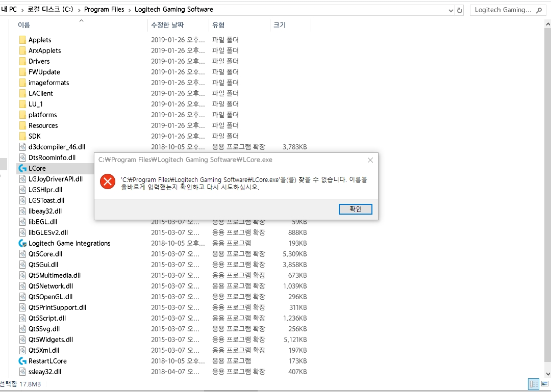
Task: Click Logitech Gaming Software breadcrumb segment
Action: pyautogui.click(x=173, y=10)
